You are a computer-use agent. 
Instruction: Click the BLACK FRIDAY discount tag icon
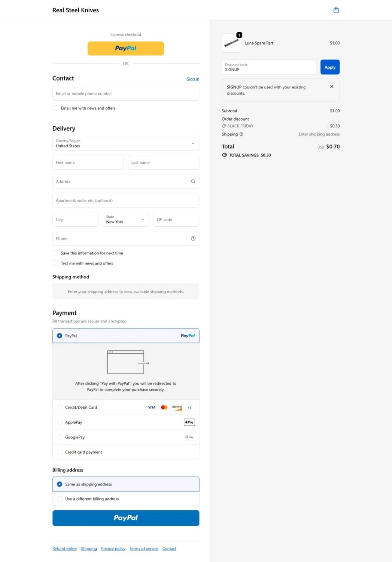pos(224,126)
